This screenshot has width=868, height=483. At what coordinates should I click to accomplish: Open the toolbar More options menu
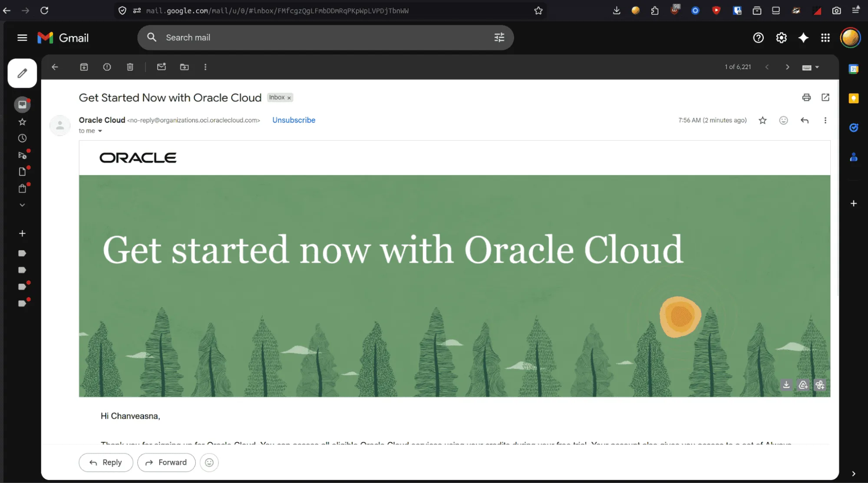click(205, 67)
